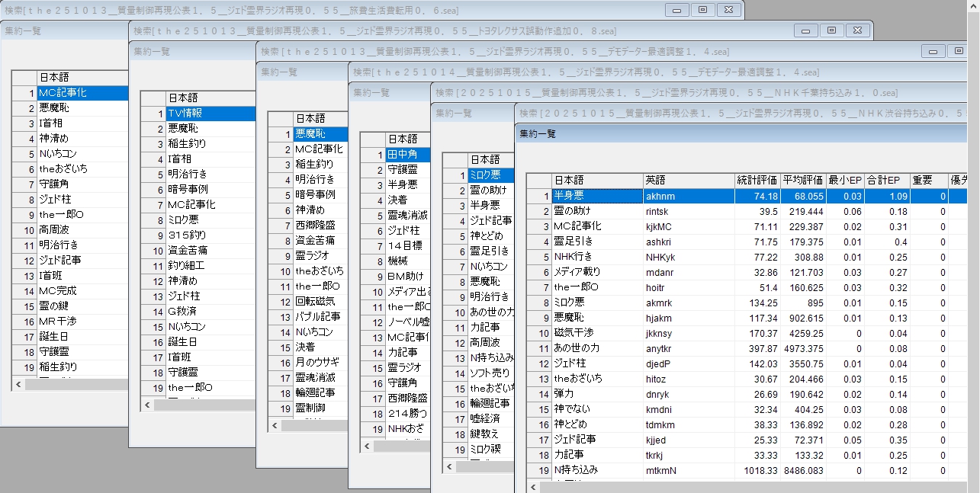Sort by the 統計評価 column header
Image resolution: width=980 pixels, height=493 pixels.
[757, 181]
